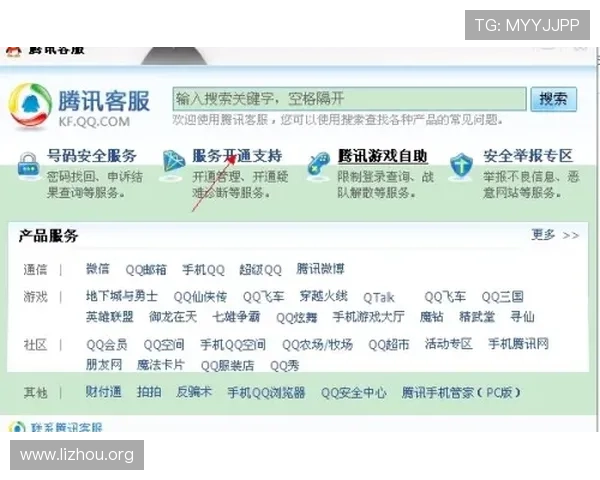
Task: Select the 其他 category label
Action: [x=35, y=393]
